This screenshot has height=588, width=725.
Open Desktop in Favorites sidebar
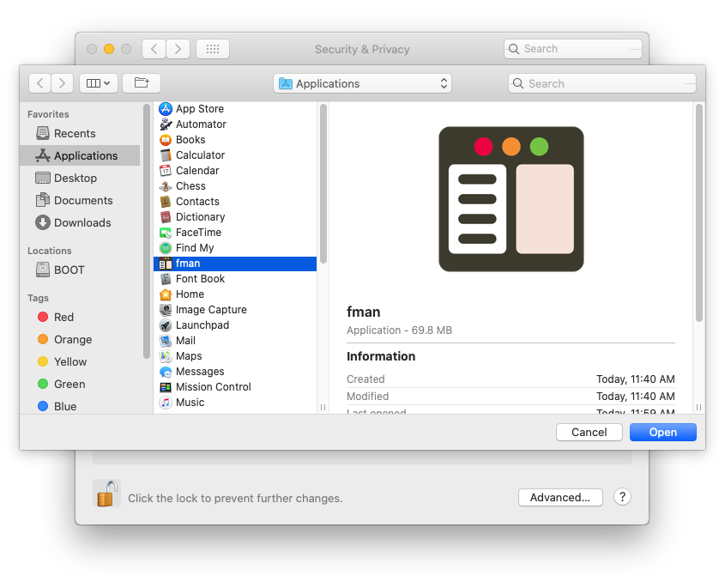pyautogui.click(x=80, y=178)
